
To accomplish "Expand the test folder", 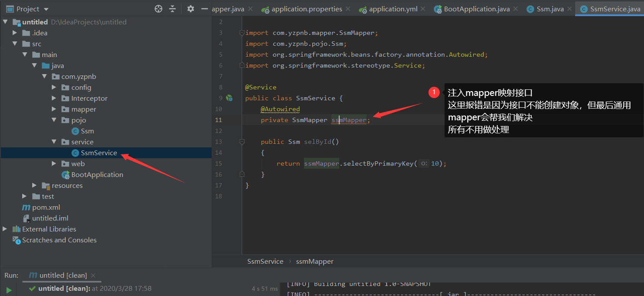I will [25, 196].
